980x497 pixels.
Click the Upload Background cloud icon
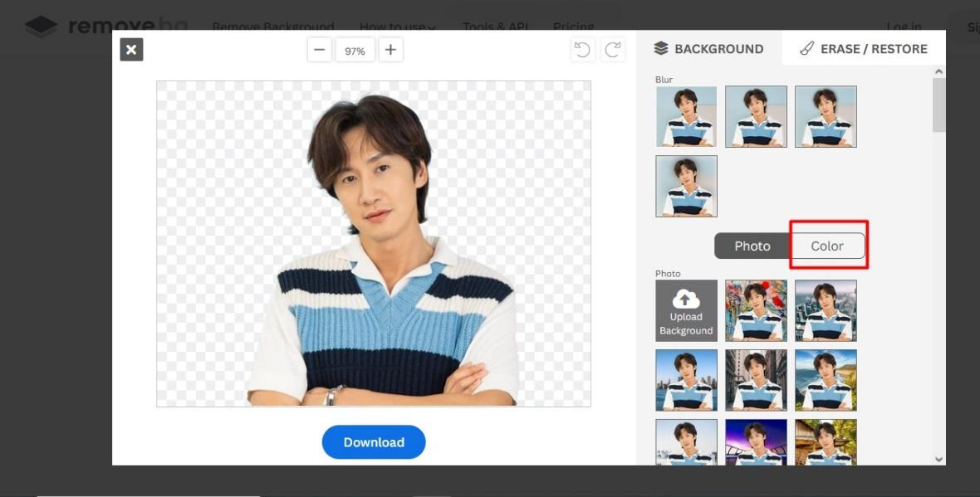(x=686, y=300)
